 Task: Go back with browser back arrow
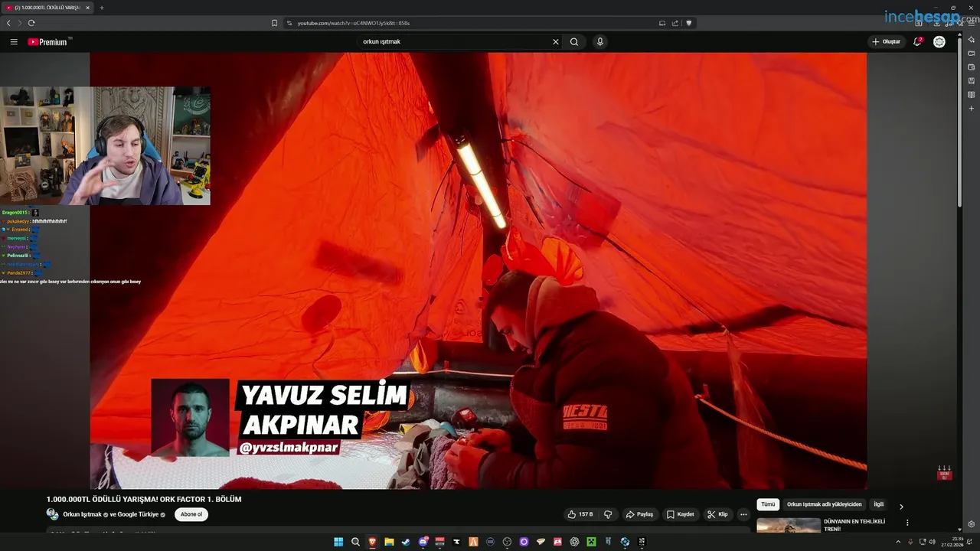click(x=8, y=23)
